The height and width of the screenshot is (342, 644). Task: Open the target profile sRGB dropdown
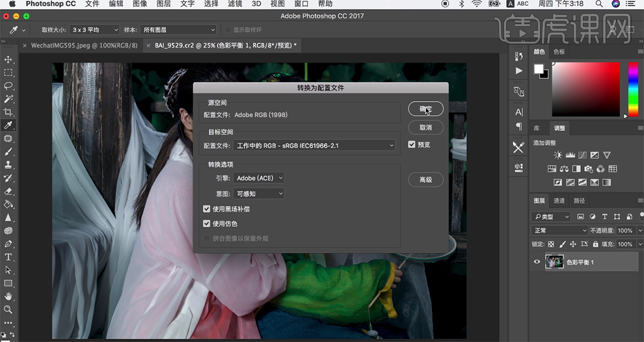tap(314, 145)
